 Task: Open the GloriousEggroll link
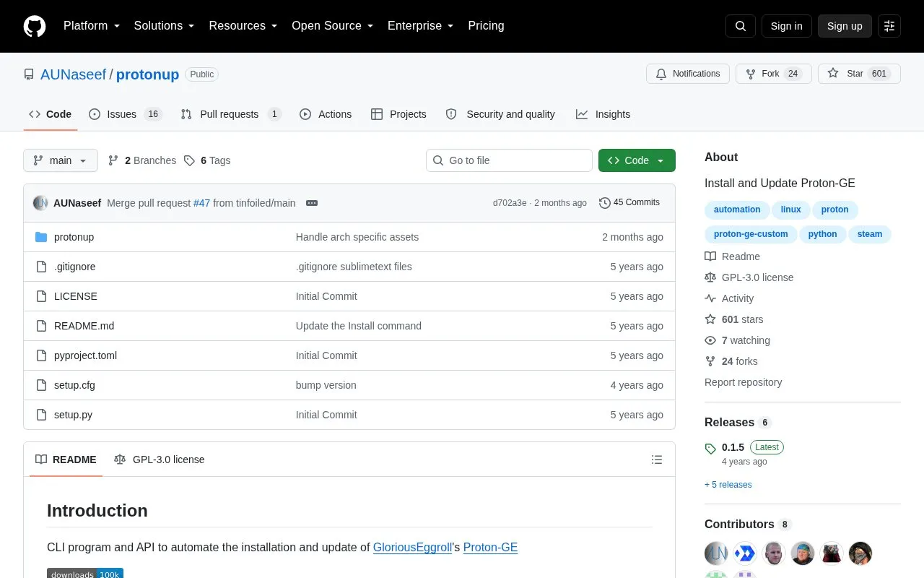(x=412, y=547)
